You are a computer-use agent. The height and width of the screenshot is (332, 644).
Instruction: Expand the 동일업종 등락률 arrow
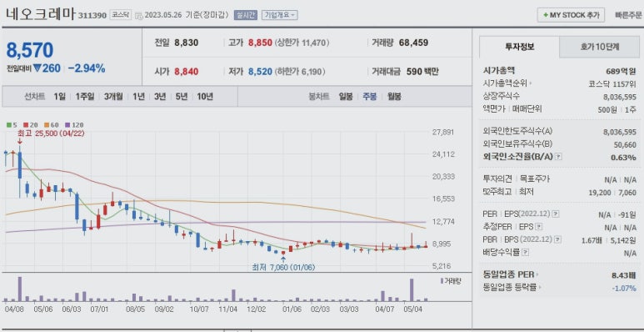tap(539, 288)
